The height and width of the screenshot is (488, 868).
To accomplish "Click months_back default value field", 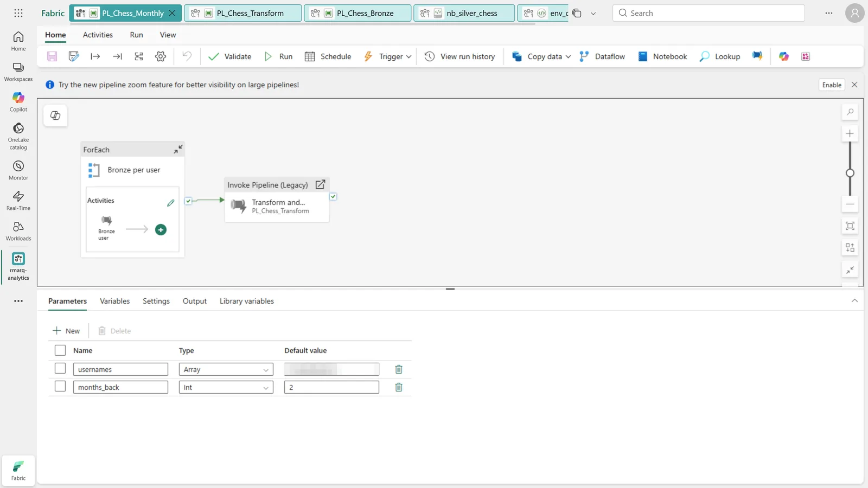I will tap(331, 387).
